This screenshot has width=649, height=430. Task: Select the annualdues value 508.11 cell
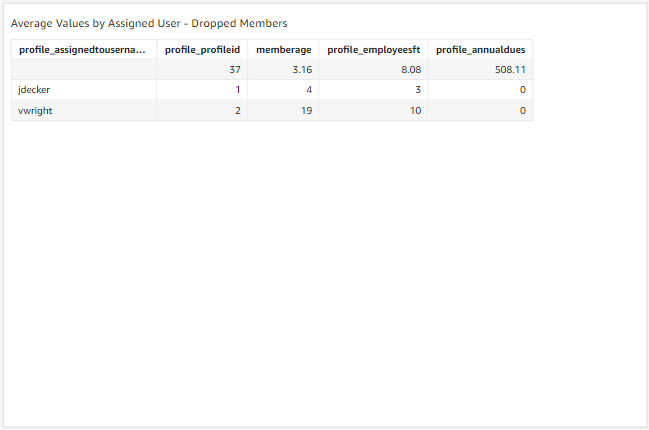tap(480, 70)
